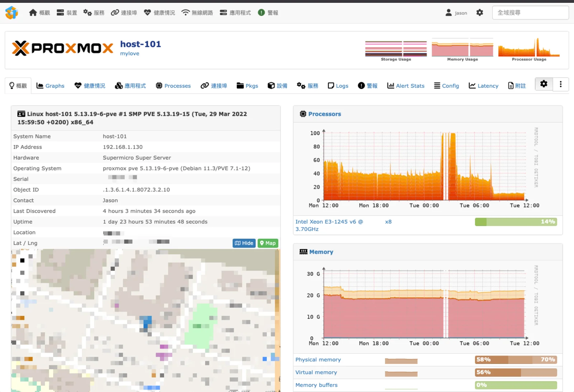Click the LibreNMS logo icon

11,13
